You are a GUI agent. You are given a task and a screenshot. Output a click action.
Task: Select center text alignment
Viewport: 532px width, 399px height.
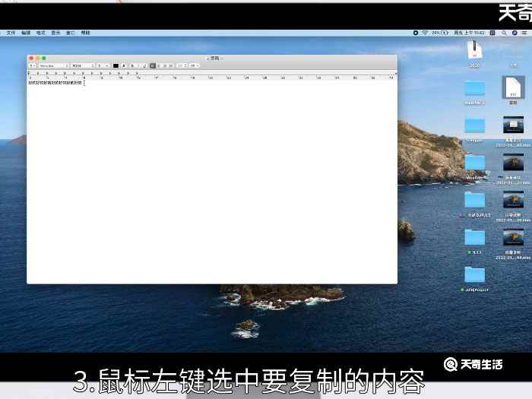click(x=159, y=65)
